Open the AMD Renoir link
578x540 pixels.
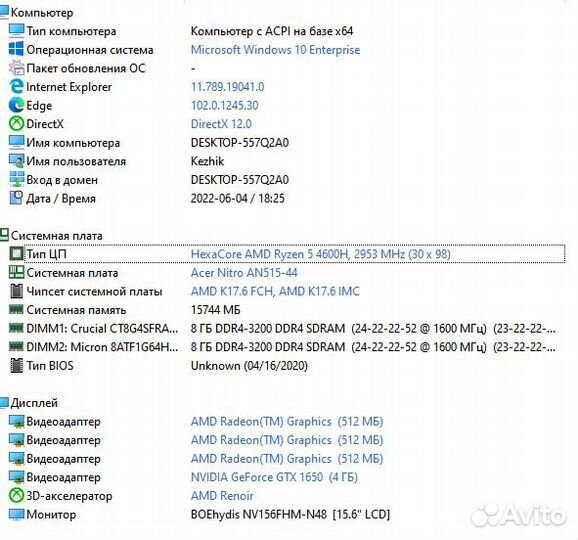pos(222,496)
